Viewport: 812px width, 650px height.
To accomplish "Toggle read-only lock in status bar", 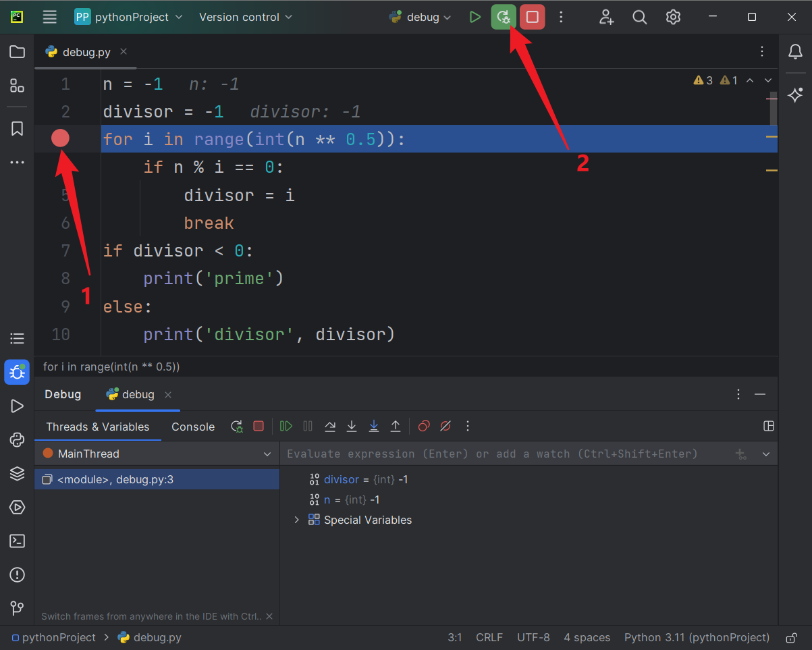I will (x=791, y=637).
